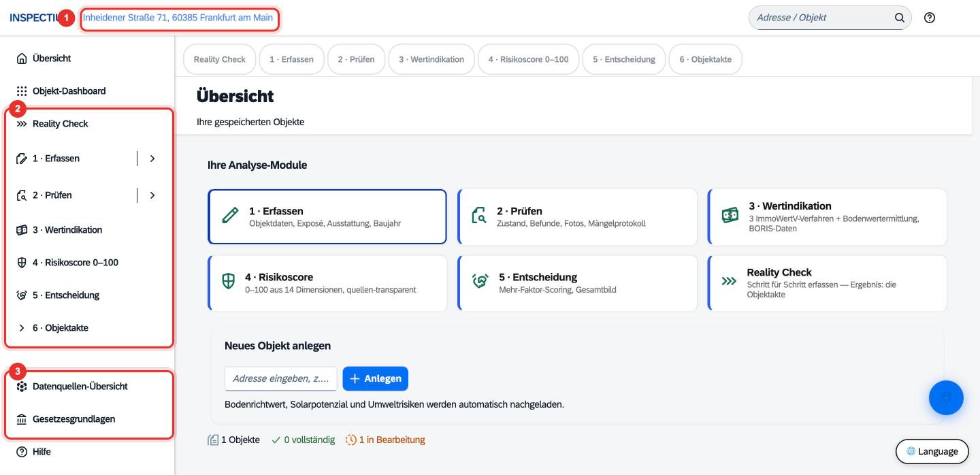
Task: Click the shield icon beside sidebar 4 · Risikoscore 0–100
Action: tap(22, 263)
